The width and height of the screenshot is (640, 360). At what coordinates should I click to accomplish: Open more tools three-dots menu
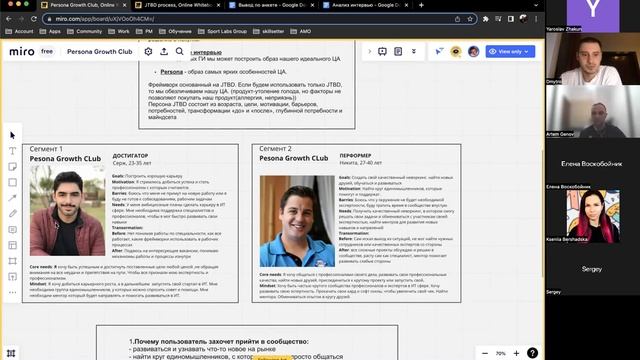pos(13,292)
